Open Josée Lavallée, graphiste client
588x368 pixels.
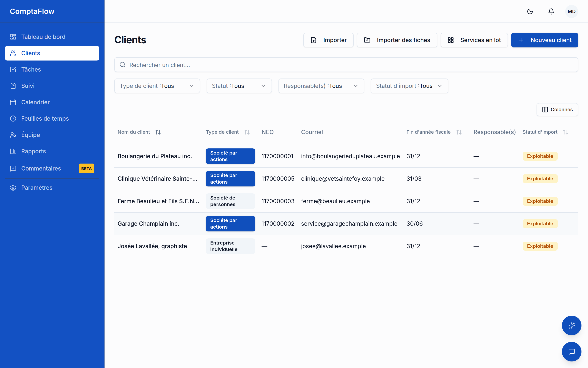tap(152, 246)
